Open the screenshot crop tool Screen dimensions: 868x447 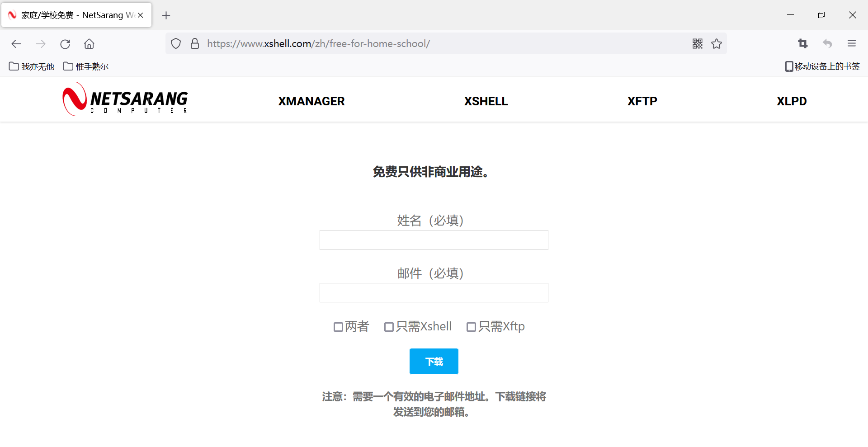coord(803,44)
